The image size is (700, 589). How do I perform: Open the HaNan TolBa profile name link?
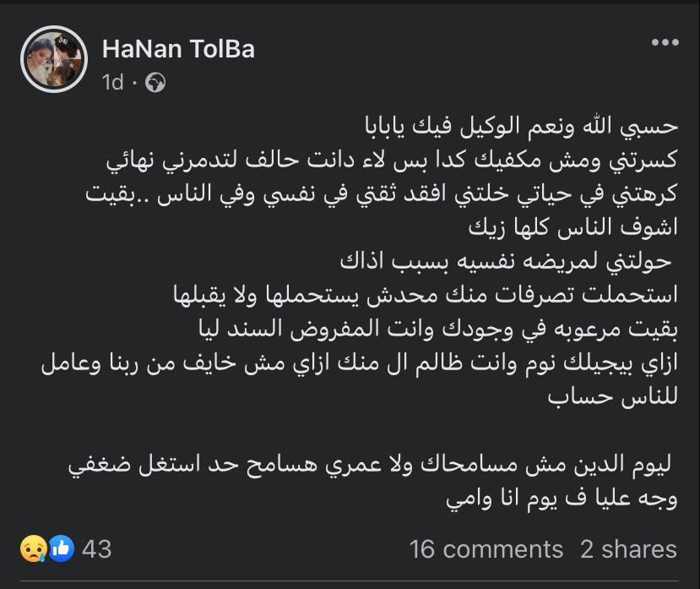click(178, 49)
